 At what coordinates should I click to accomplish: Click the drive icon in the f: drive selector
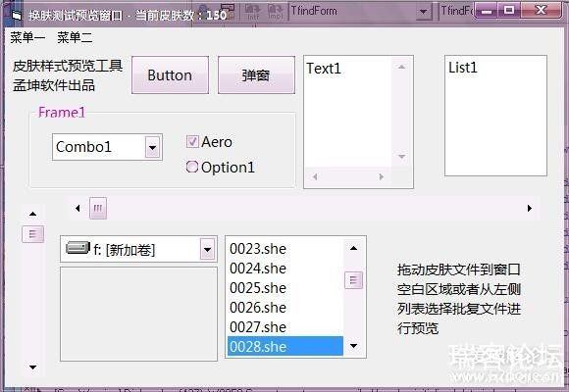point(78,248)
